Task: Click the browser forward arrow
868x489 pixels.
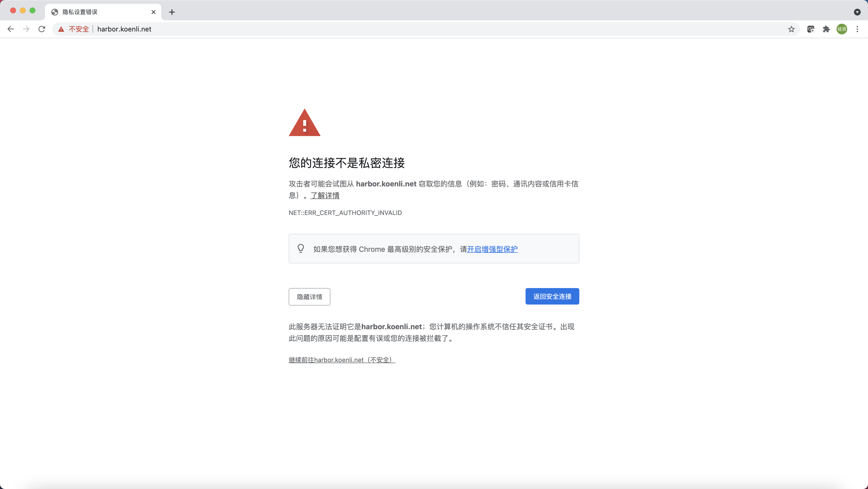Action: point(26,29)
